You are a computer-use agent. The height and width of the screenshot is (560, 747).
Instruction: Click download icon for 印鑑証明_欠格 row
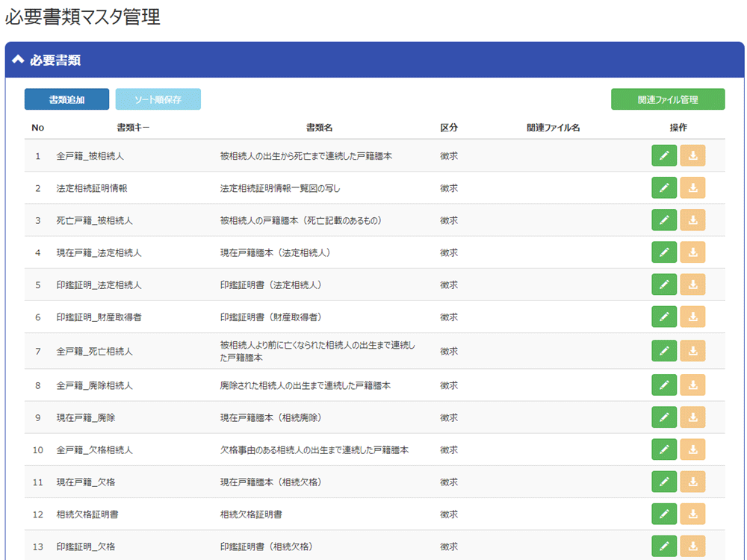(x=692, y=546)
